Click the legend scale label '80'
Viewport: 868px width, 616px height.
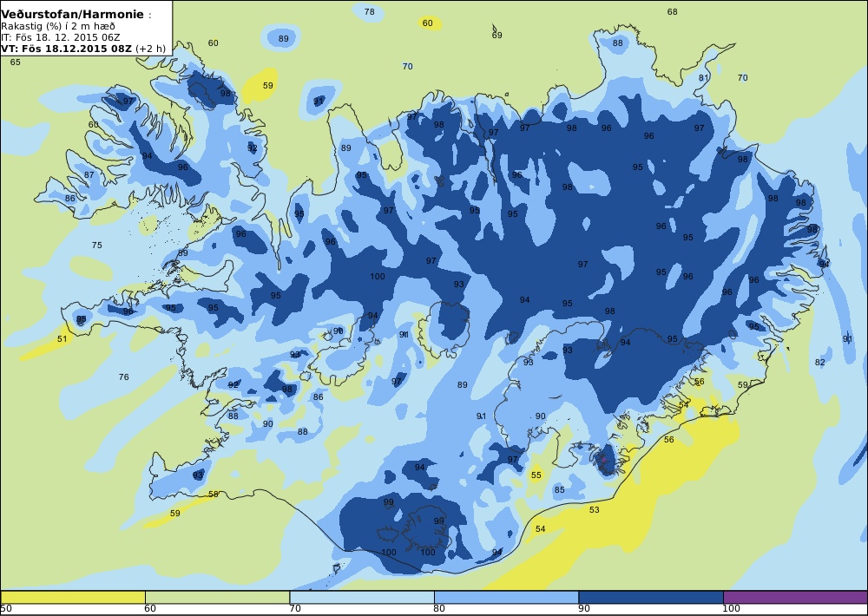click(x=439, y=609)
